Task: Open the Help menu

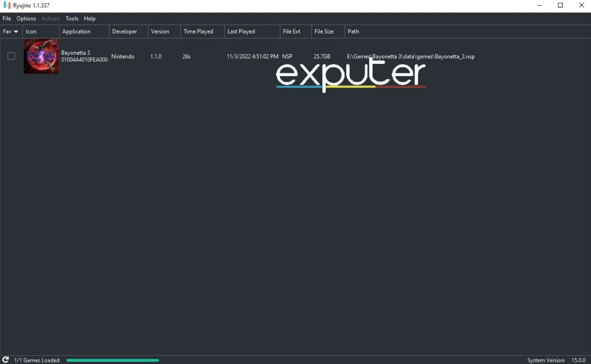Action: coord(90,19)
